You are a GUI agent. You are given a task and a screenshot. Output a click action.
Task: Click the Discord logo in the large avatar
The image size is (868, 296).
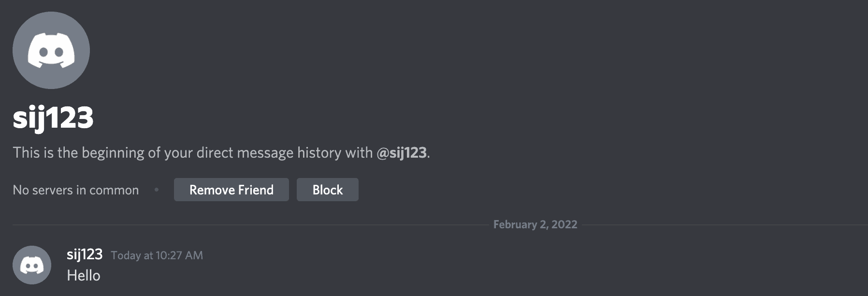click(x=51, y=50)
